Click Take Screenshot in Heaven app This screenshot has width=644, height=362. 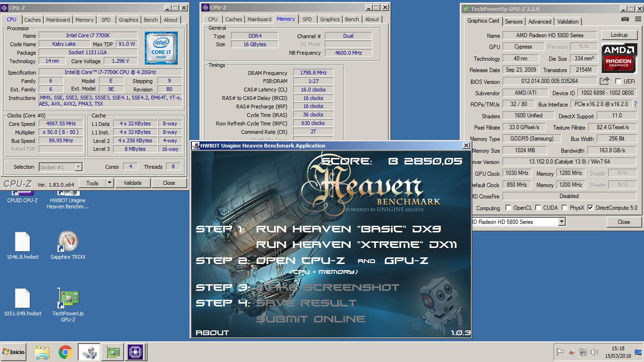(x=328, y=287)
